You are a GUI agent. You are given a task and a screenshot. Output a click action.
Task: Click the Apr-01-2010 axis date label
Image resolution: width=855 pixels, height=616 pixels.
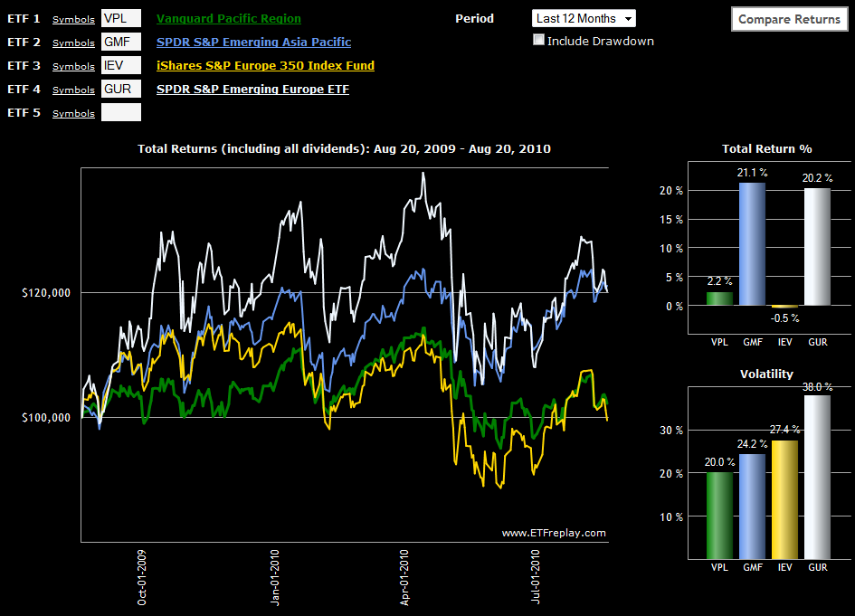[x=404, y=578]
